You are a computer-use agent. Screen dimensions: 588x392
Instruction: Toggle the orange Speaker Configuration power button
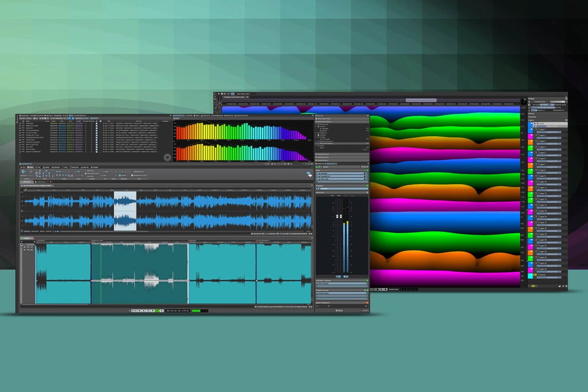[367, 303]
